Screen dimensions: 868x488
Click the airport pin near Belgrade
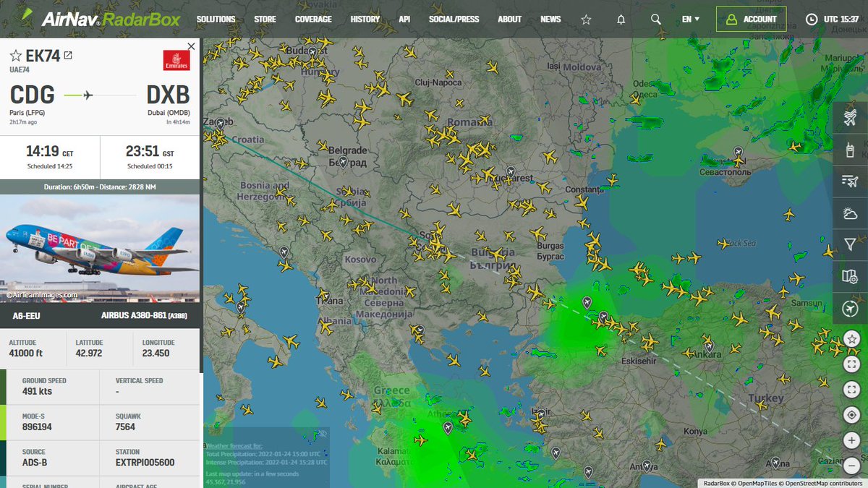tap(344, 161)
